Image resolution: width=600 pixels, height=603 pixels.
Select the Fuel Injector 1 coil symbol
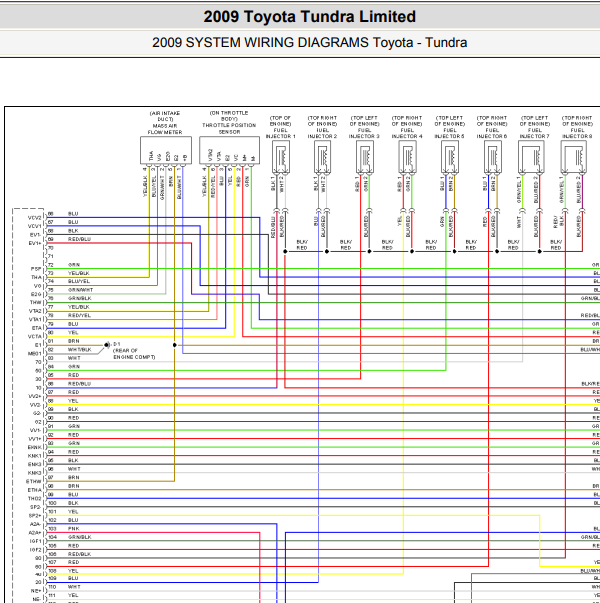[x=281, y=157]
